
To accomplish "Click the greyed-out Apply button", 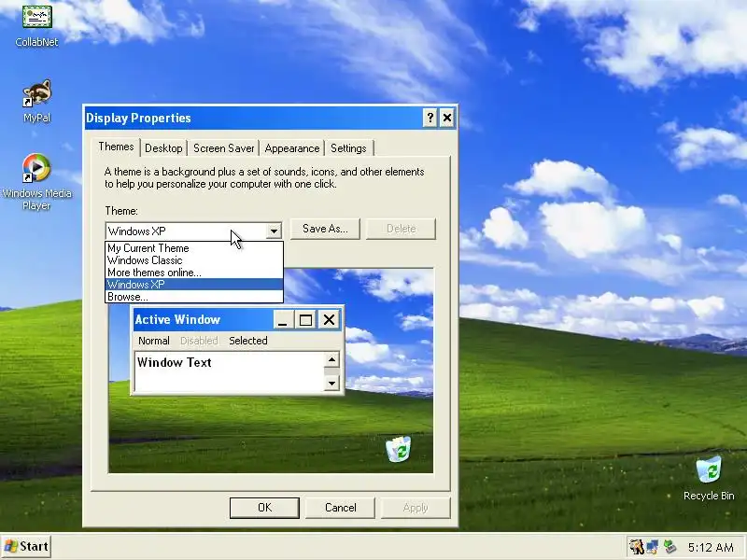I will click(x=416, y=508).
